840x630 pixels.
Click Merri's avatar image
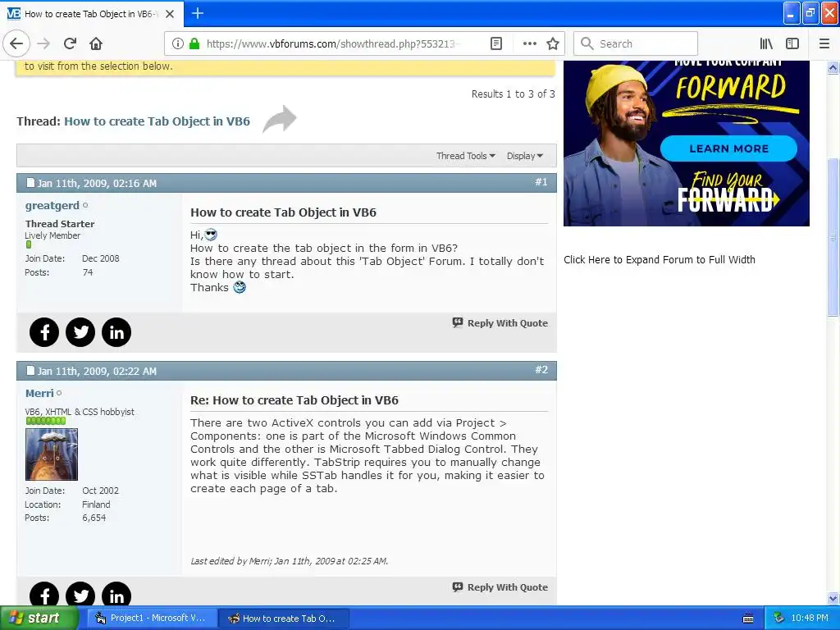[52, 454]
